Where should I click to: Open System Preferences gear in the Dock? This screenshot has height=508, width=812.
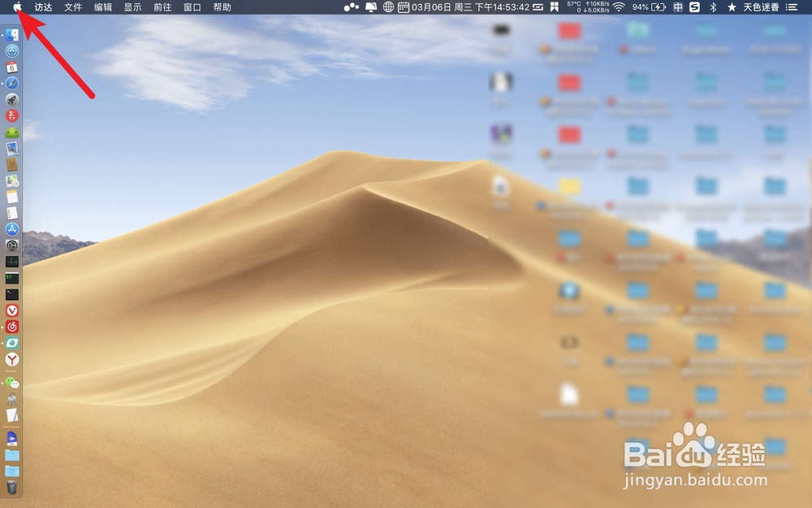(x=11, y=245)
